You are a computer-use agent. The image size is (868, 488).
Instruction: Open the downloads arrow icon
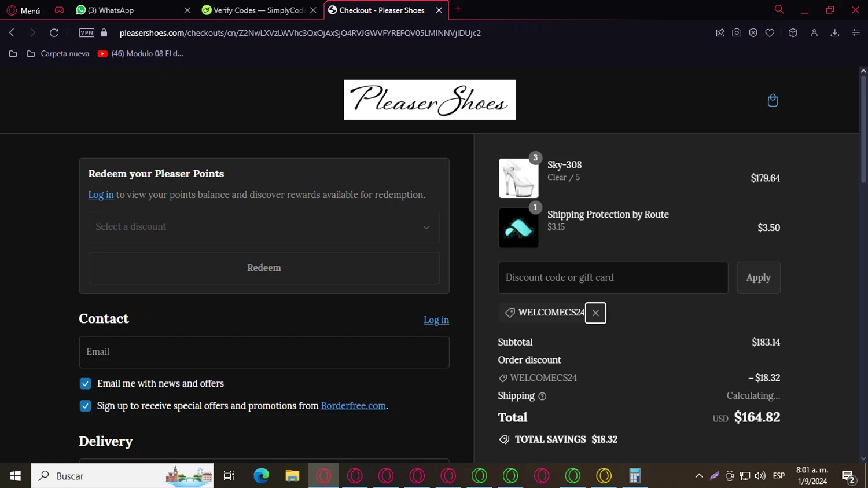(835, 33)
